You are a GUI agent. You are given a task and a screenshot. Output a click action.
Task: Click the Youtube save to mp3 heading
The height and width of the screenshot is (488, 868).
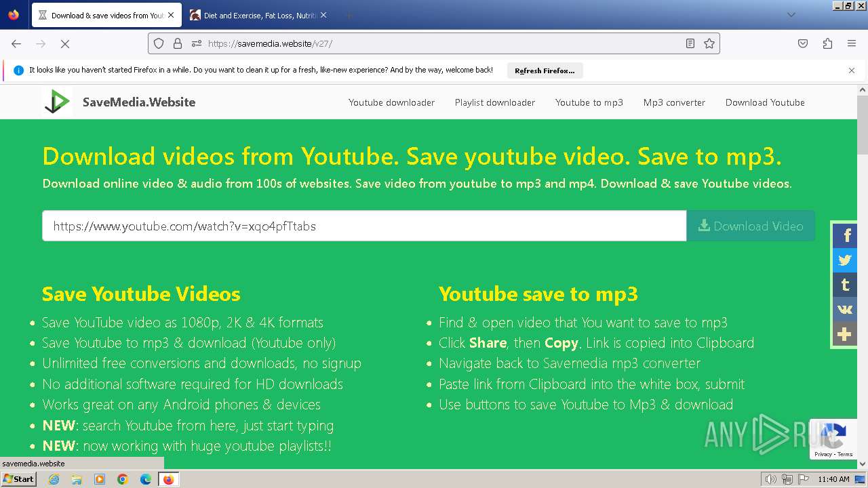click(538, 293)
